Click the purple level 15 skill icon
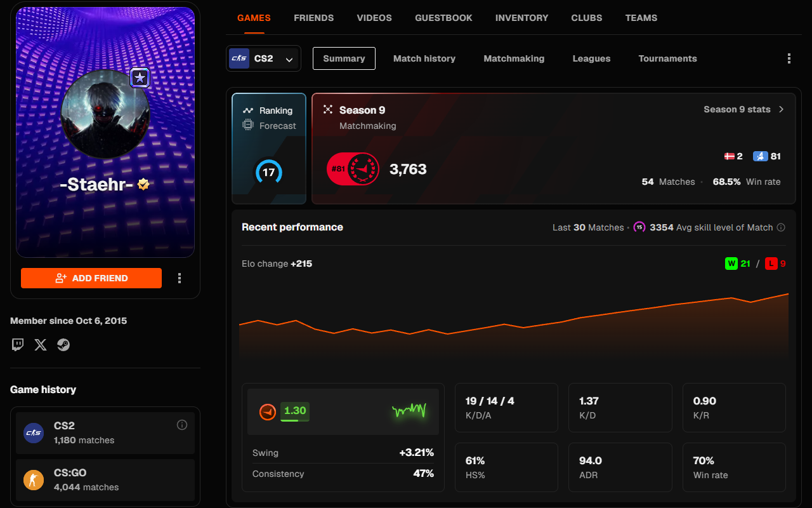 coord(639,227)
